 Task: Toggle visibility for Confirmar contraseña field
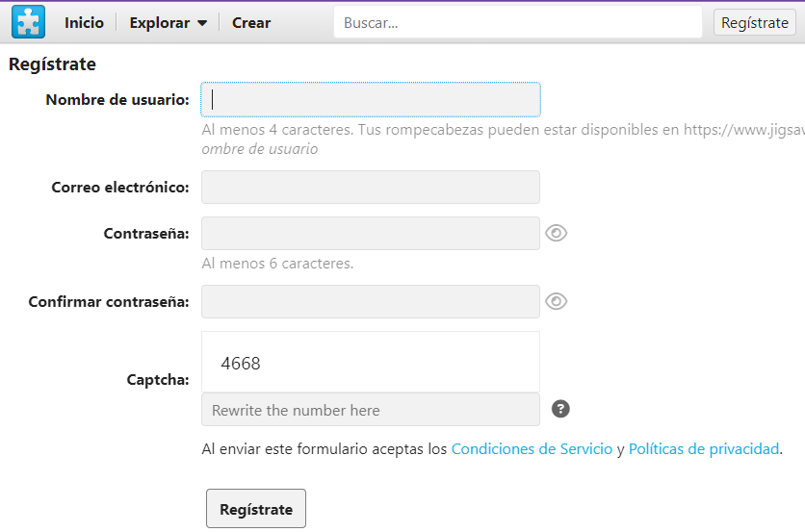pyautogui.click(x=556, y=301)
